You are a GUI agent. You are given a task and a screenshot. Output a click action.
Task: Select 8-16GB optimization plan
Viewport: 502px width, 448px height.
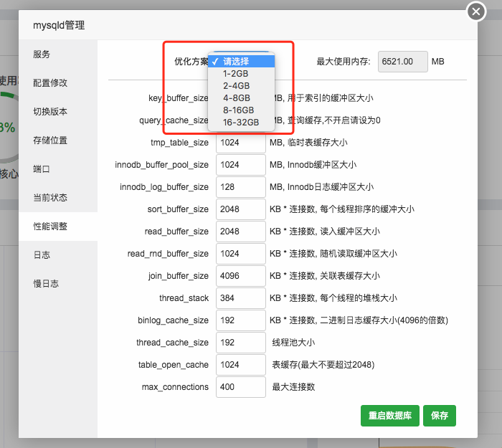(x=242, y=110)
